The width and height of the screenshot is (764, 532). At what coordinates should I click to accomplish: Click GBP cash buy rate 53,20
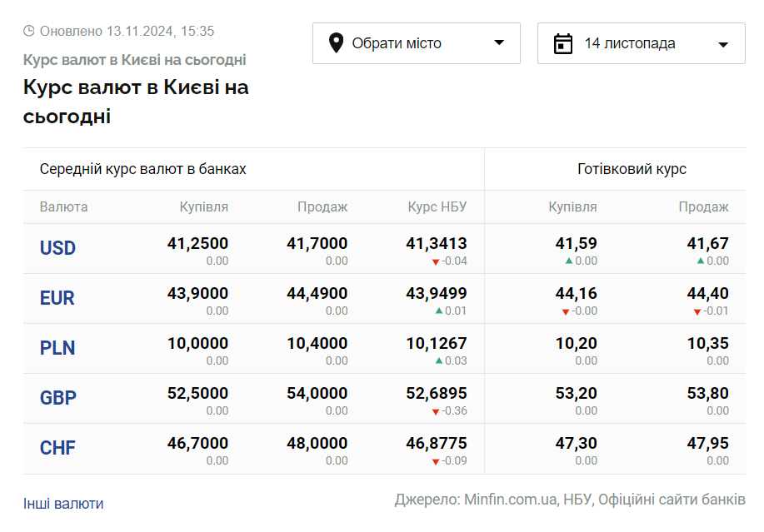click(x=577, y=393)
